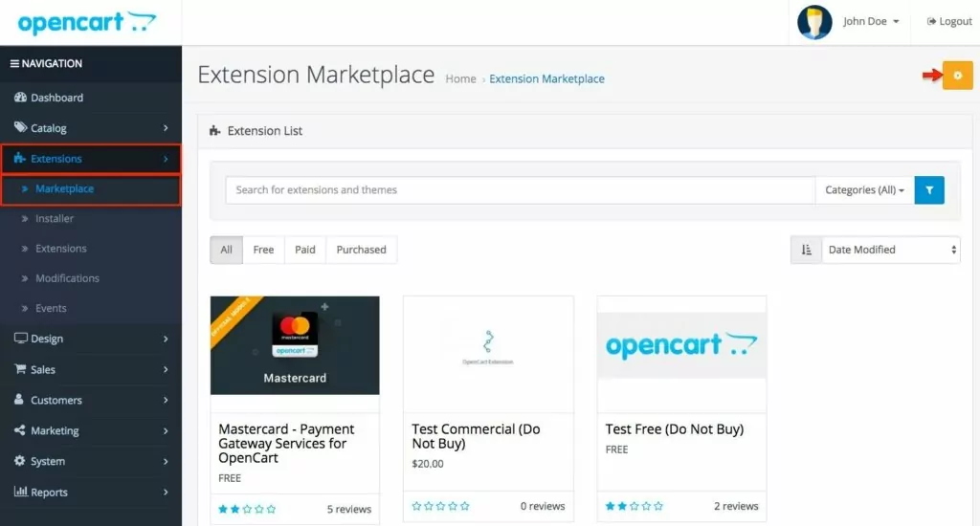Open the Categories (All) dropdown
The height and width of the screenshot is (526, 980).
865,190
